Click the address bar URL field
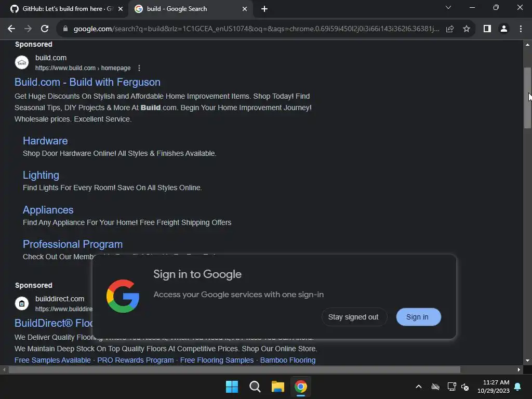The height and width of the screenshot is (399, 532). click(x=256, y=29)
